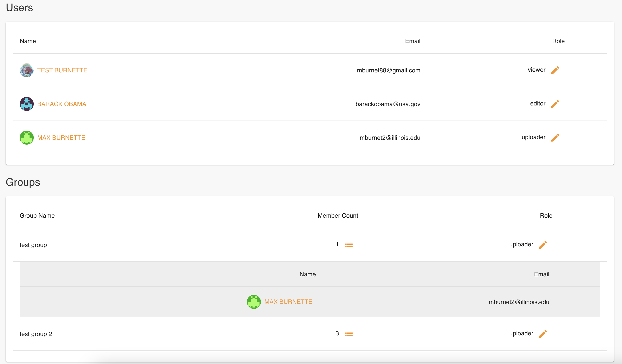The width and height of the screenshot is (622, 364).
Task: Open MAX BURNETTE link in Users table
Action: point(61,138)
